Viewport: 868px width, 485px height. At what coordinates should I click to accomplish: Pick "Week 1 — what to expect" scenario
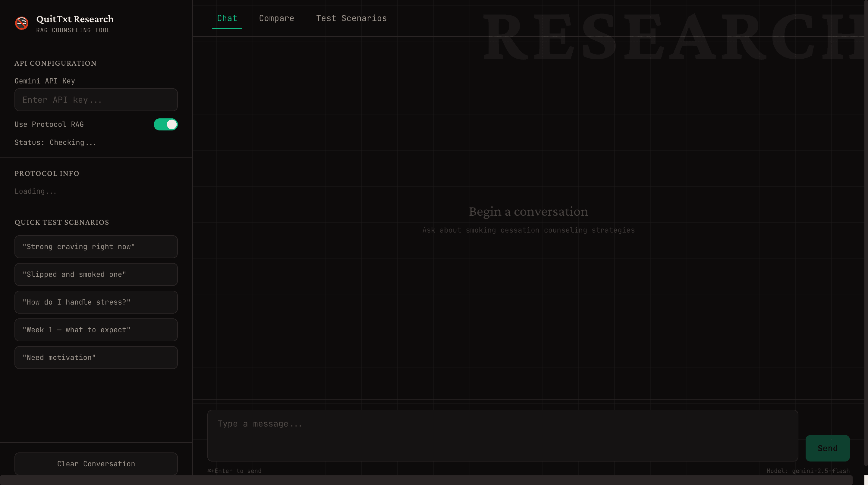(x=96, y=330)
